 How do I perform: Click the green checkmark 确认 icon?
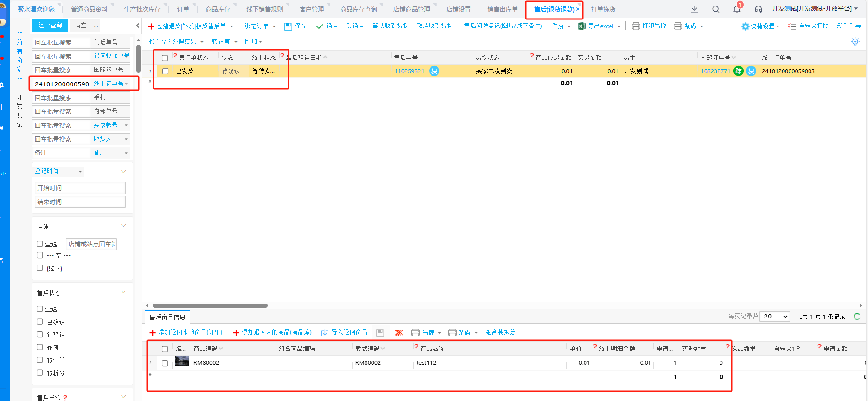point(320,26)
